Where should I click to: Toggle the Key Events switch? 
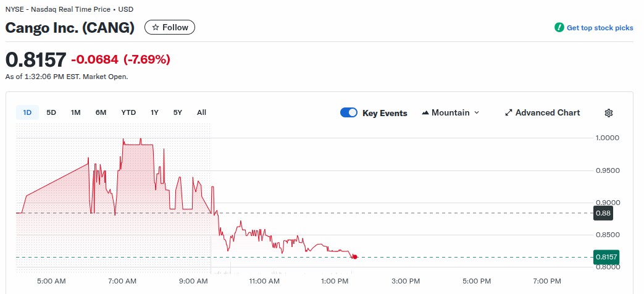(x=349, y=113)
